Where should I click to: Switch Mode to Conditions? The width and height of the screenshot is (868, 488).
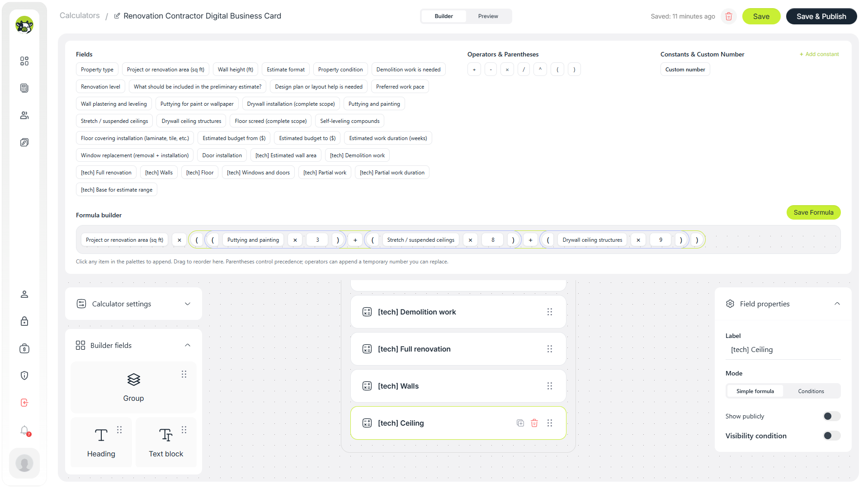[811, 391]
